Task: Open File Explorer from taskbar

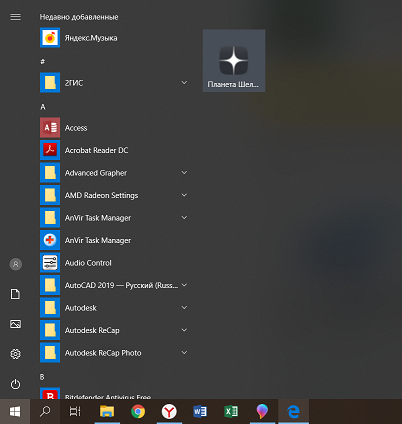Action: (x=107, y=412)
